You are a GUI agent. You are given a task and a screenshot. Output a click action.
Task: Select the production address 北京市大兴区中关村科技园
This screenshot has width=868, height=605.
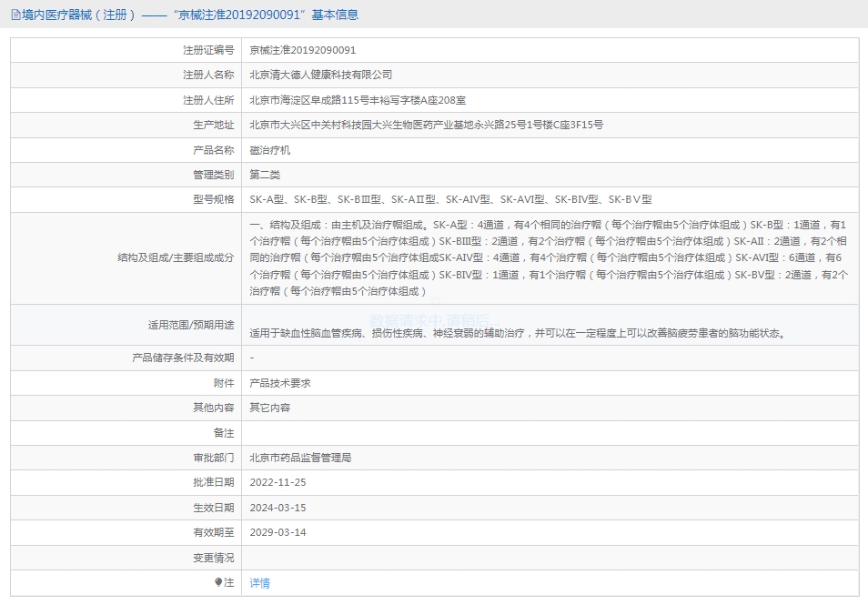(426, 126)
